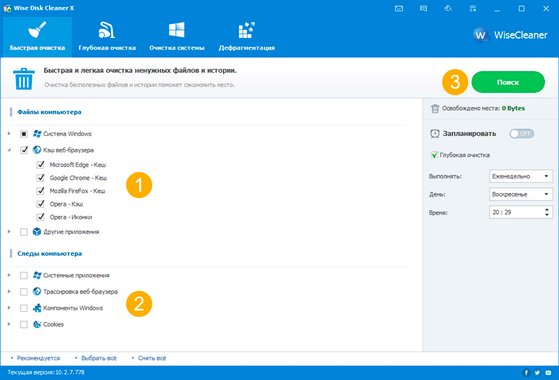Check the Cookies checkbox
The image size is (559, 380).
[x=24, y=324]
